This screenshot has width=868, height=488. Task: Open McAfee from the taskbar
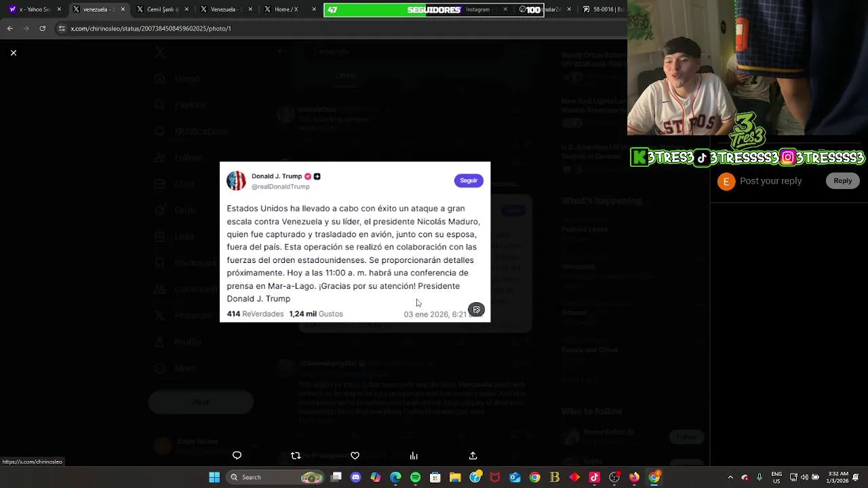[x=495, y=477]
